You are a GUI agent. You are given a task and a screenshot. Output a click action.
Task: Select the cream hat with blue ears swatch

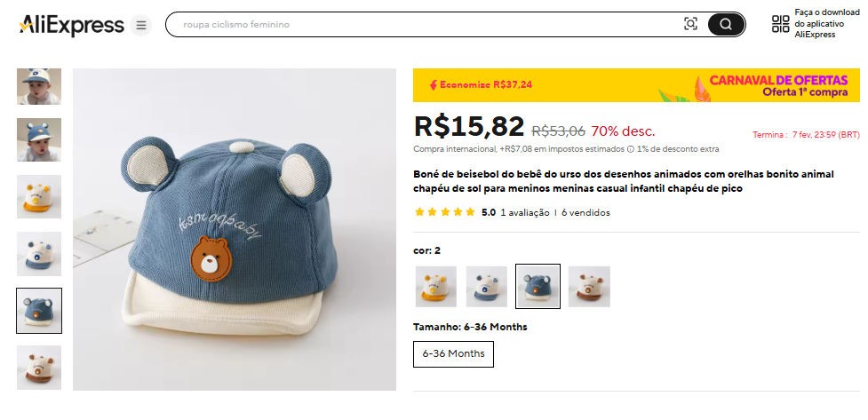click(x=487, y=287)
